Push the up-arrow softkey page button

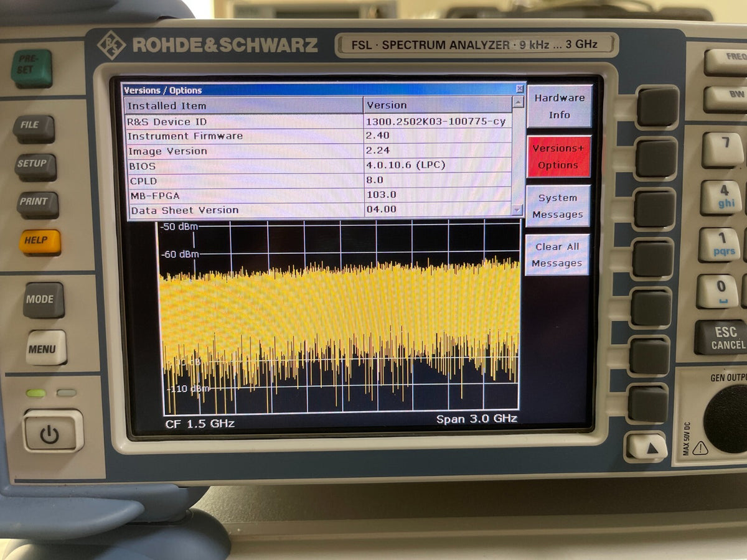[x=646, y=447]
